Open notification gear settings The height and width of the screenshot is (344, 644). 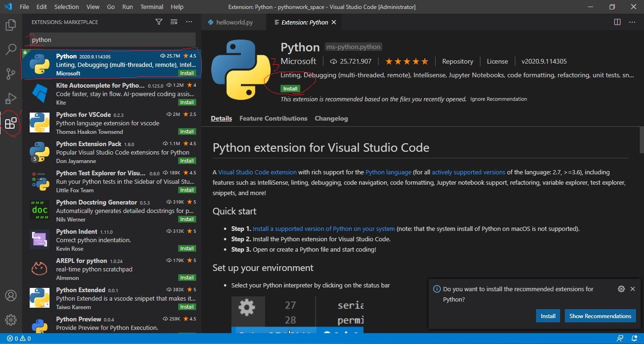(x=621, y=289)
